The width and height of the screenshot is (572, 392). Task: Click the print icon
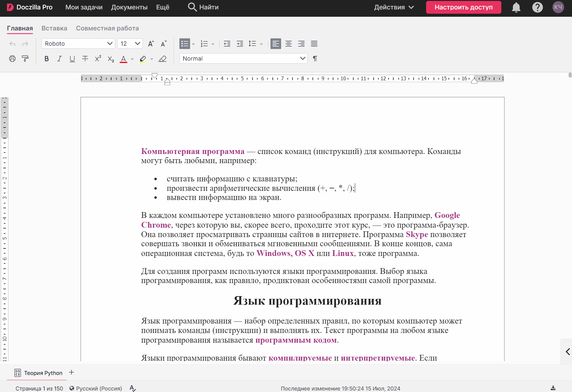tap(12, 59)
